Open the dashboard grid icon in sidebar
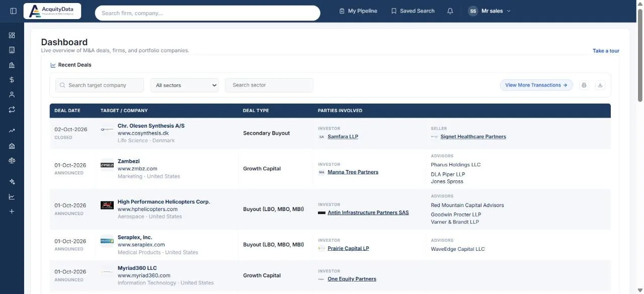The image size is (644, 294). [x=12, y=35]
